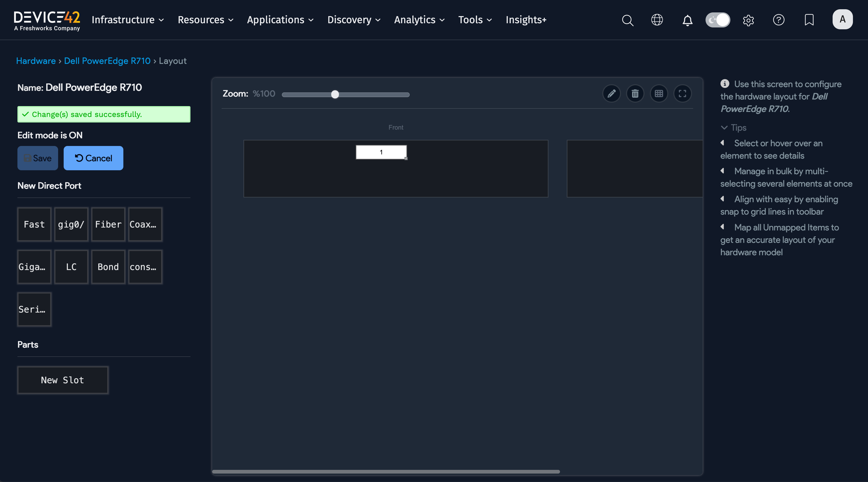Screen dimensions: 868x482
Task: Click the globe language icon
Action: (x=657, y=20)
